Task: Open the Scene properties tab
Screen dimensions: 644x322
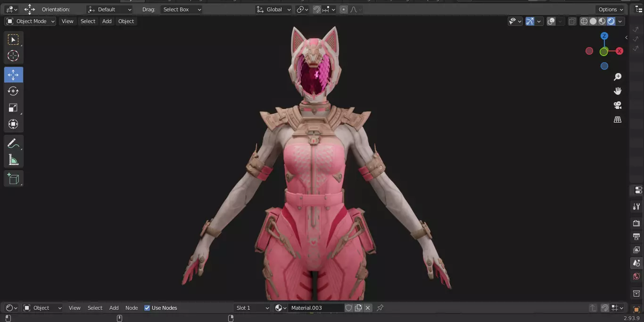Action: pos(636,263)
